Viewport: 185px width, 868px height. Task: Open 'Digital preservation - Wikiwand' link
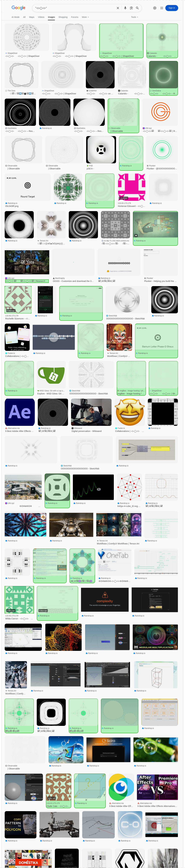(x=87, y=431)
